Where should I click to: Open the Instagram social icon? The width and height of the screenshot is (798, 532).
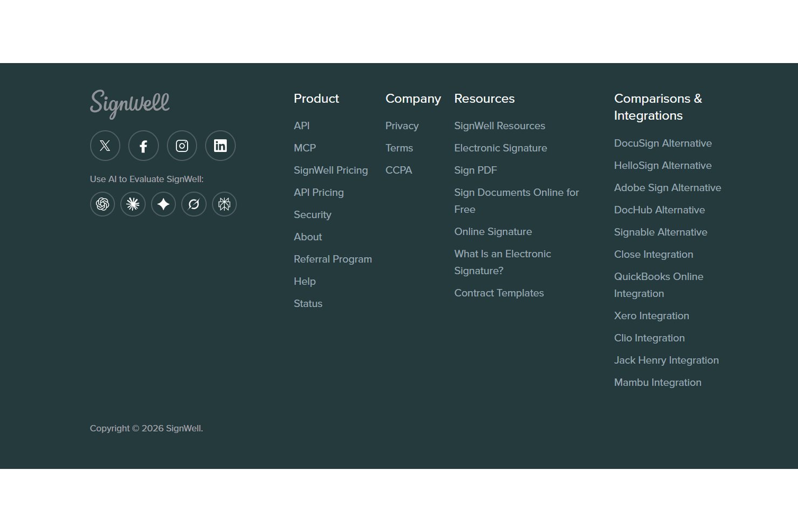coord(182,146)
